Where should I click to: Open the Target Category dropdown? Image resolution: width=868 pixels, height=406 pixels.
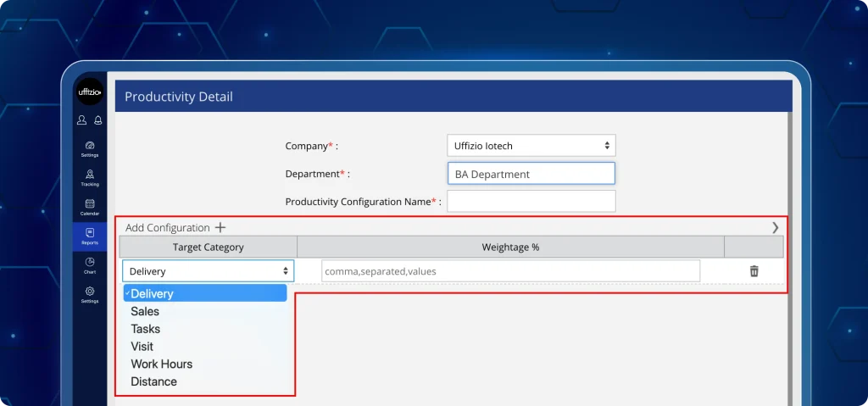click(x=209, y=271)
